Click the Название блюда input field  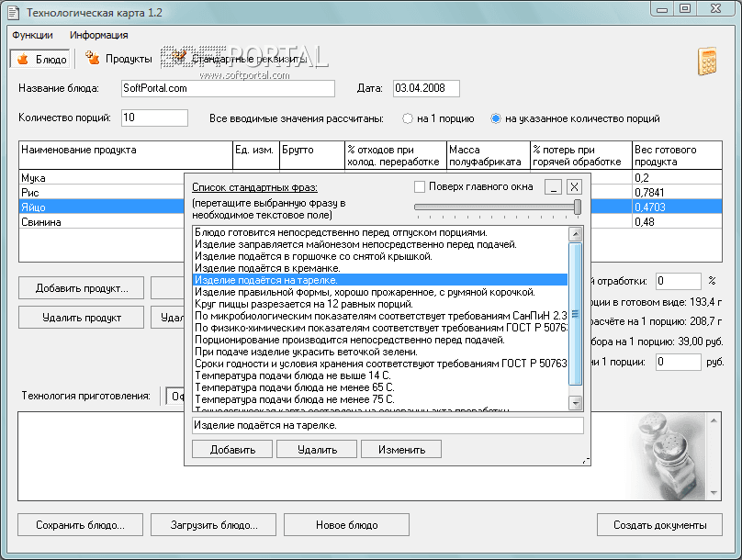(x=228, y=88)
